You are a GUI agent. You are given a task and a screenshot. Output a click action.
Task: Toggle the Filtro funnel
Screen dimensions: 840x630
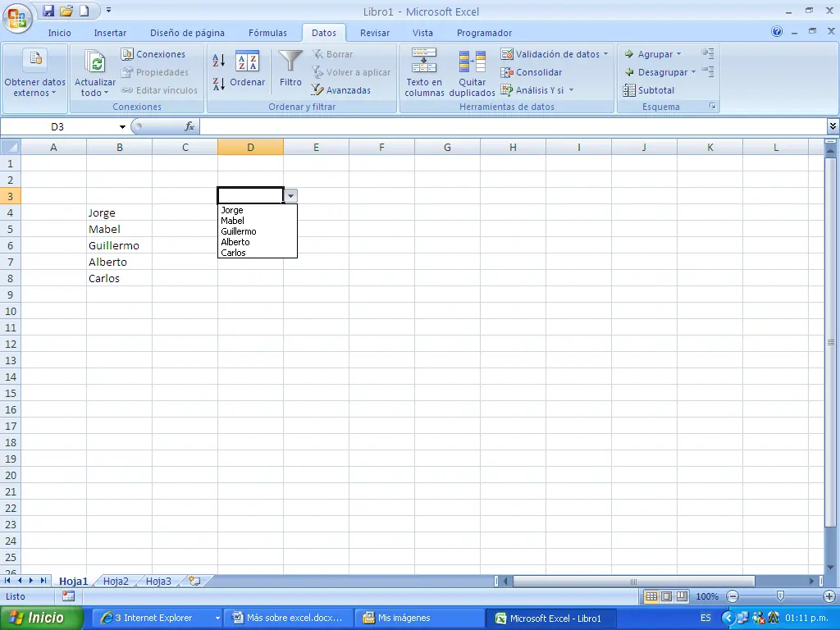coord(290,69)
